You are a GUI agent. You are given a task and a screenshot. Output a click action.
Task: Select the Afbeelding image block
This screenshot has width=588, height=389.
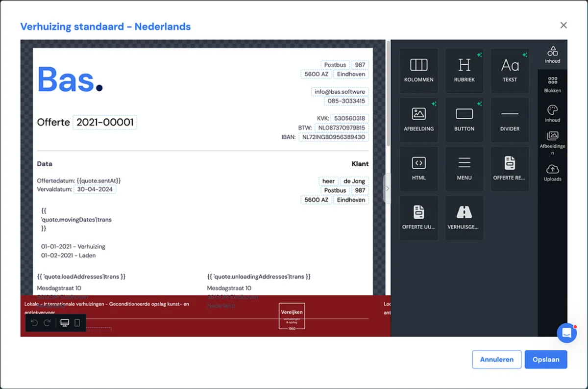(419, 120)
